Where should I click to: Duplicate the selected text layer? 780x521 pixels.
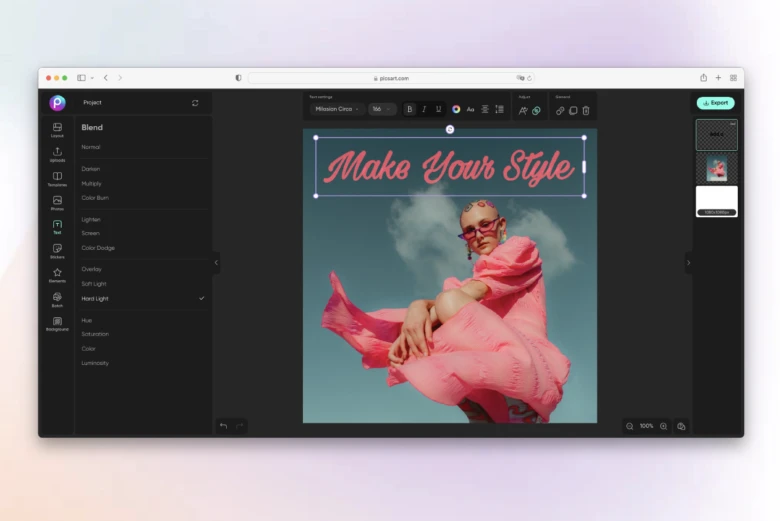573,111
